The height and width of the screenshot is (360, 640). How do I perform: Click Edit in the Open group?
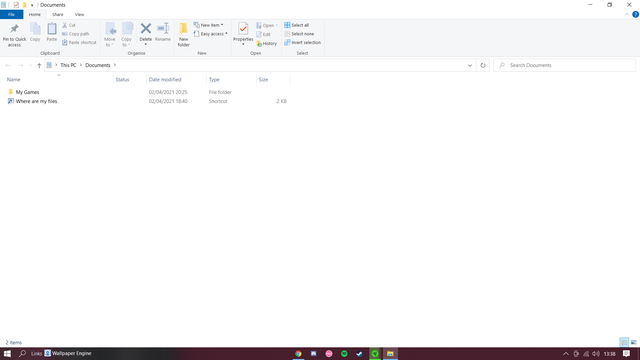tap(263, 34)
